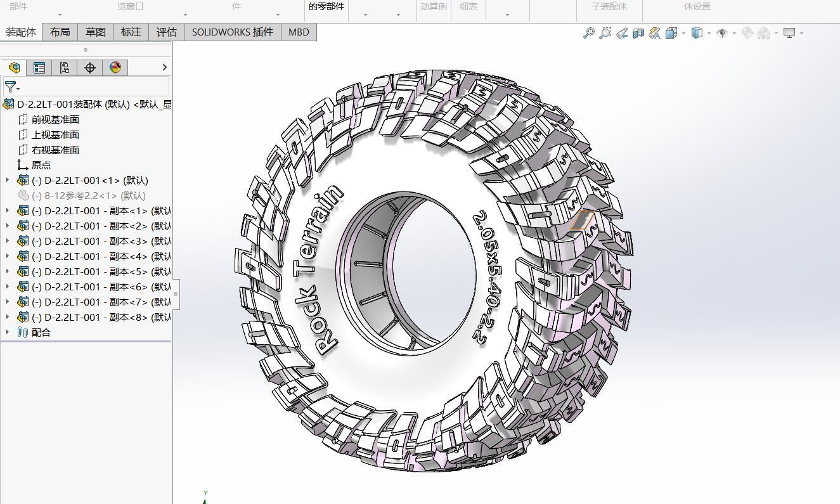
Task: Select the D-2.2LT-001装配体 root node
Action: point(87,104)
